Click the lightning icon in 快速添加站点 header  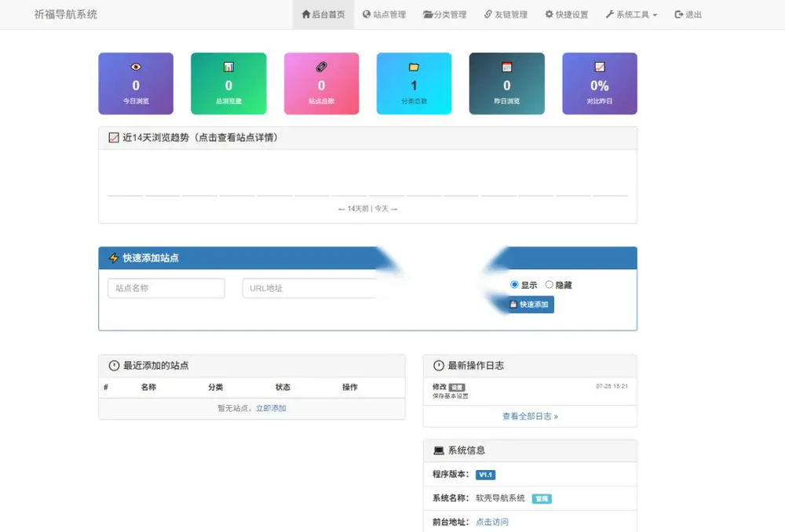point(114,257)
